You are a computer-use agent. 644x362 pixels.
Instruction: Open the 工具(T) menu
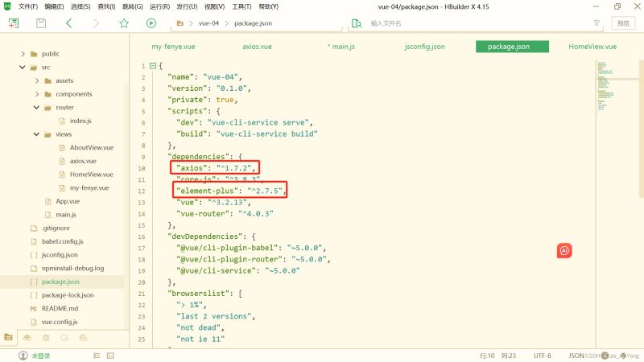click(242, 6)
